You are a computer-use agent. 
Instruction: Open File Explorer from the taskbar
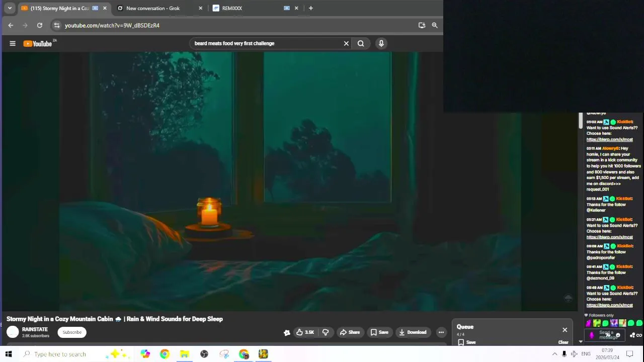(x=184, y=354)
